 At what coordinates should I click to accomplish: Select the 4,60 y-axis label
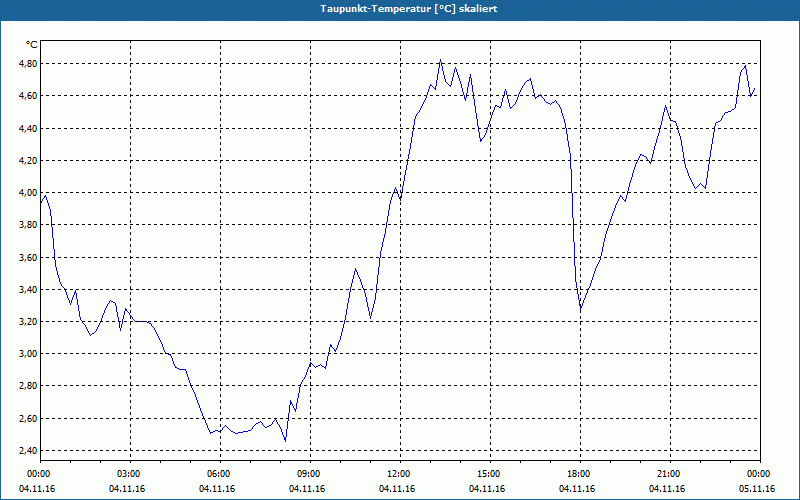(29, 96)
